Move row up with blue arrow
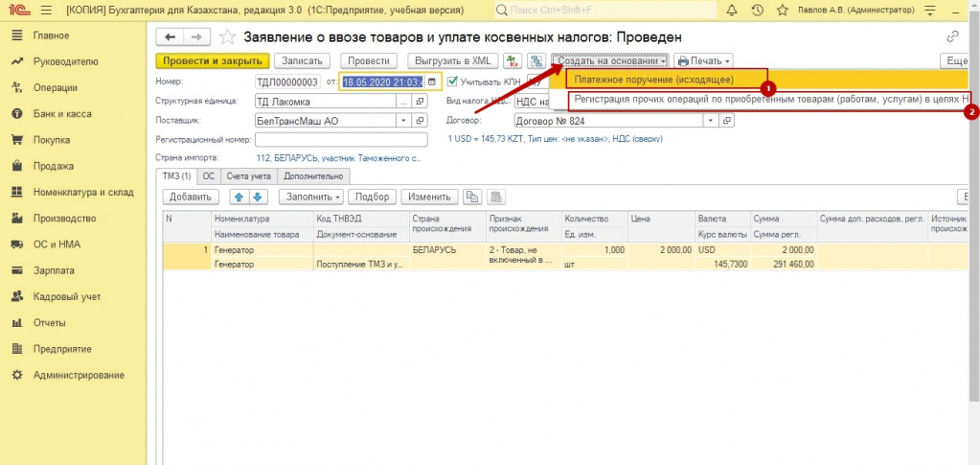Image resolution: width=980 pixels, height=465 pixels. (x=239, y=197)
